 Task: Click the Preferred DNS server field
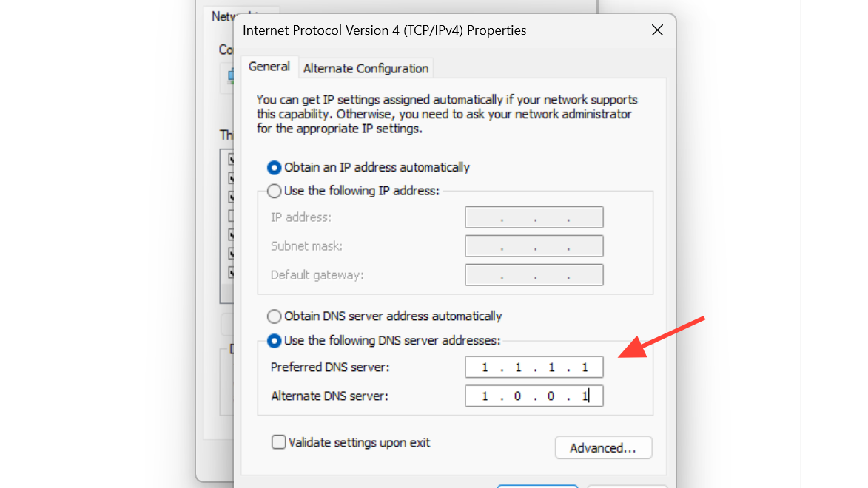[534, 367]
